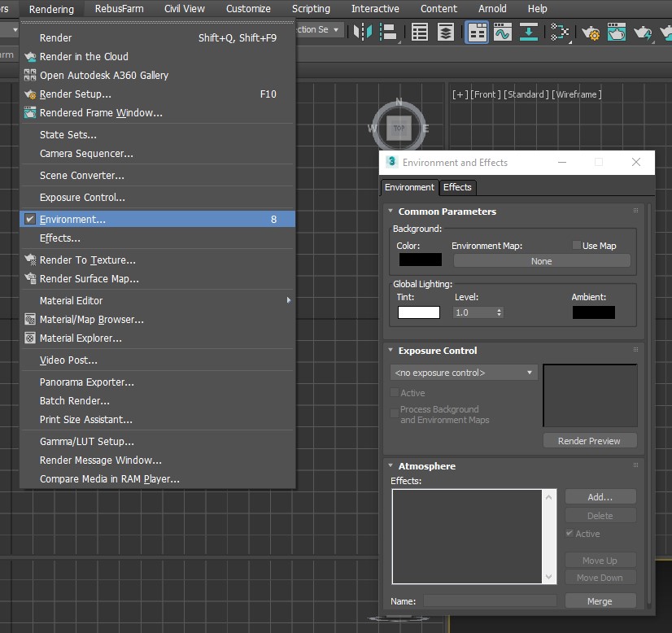This screenshot has width=672, height=633.
Task: Open the Curve Editor icon
Action: [x=503, y=32]
